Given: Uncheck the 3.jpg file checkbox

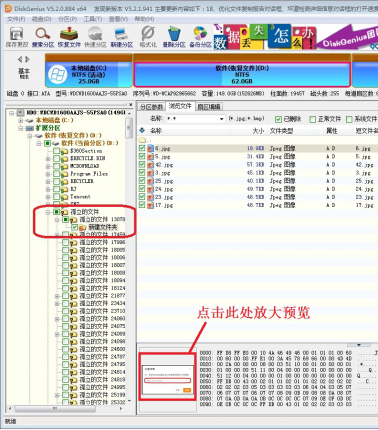Looking at the screenshot, I should tap(142, 172).
